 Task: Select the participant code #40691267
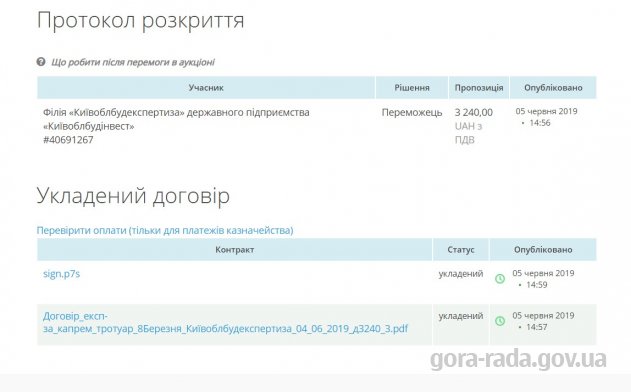pos(68,140)
